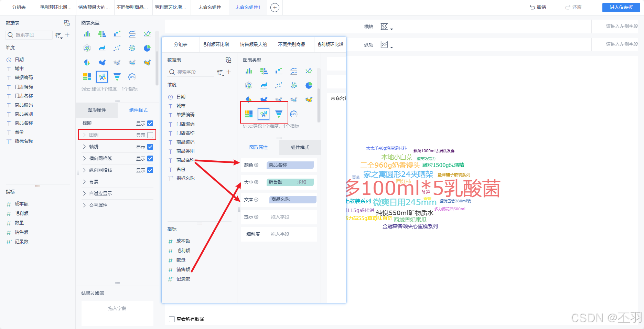The height and width of the screenshot is (329, 644).
Task: Toggle the 轴线 display checkbox
Action: pyautogui.click(x=150, y=147)
